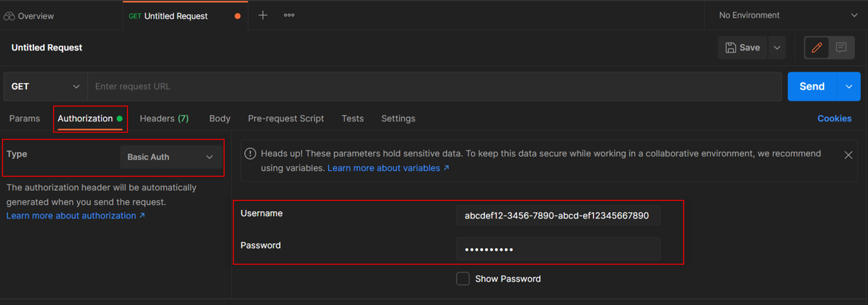Open the Cookies link
Screen dimensions: 868x305
[x=834, y=118]
